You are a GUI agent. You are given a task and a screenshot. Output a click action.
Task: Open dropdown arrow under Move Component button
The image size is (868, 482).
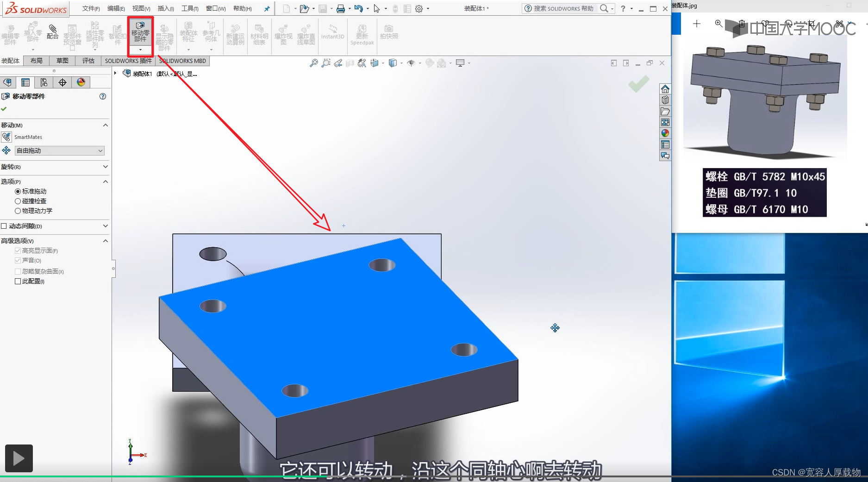[140, 50]
